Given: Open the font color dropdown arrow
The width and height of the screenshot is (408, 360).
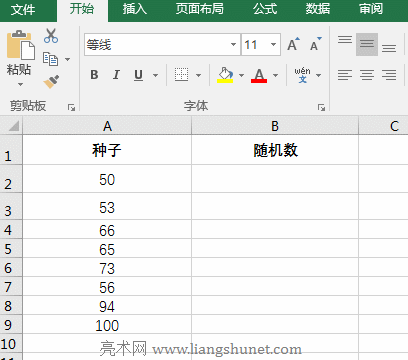Looking at the screenshot, I should pos(275,75).
